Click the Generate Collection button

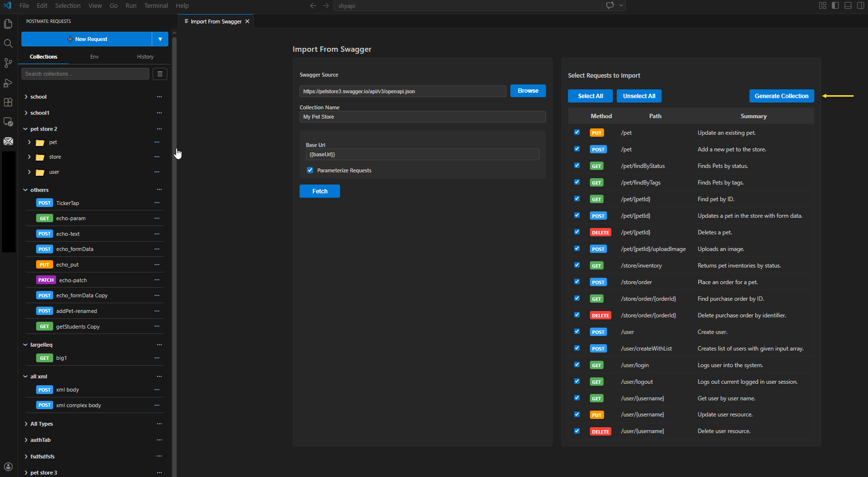pyautogui.click(x=781, y=96)
